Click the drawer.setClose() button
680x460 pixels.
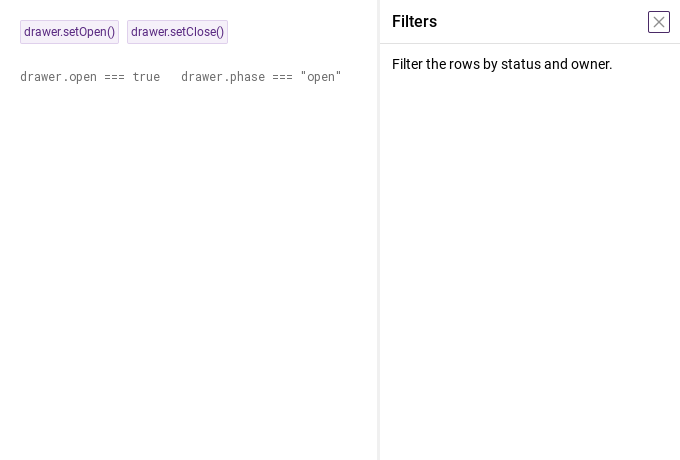tap(177, 32)
